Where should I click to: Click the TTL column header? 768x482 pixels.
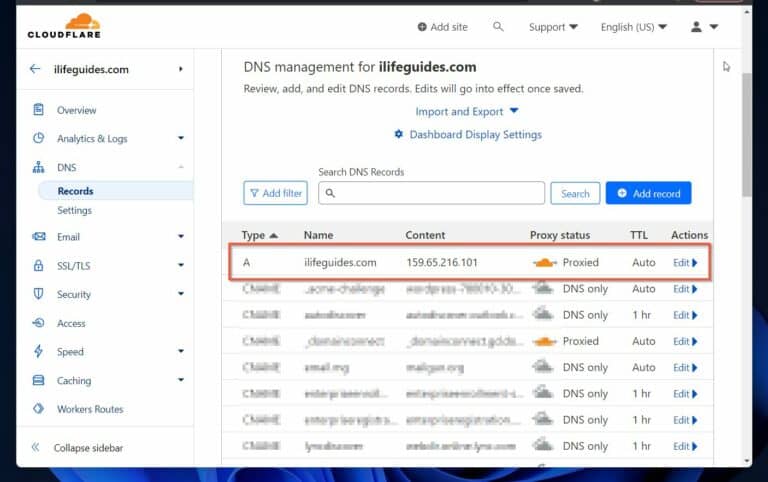coord(639,235)
